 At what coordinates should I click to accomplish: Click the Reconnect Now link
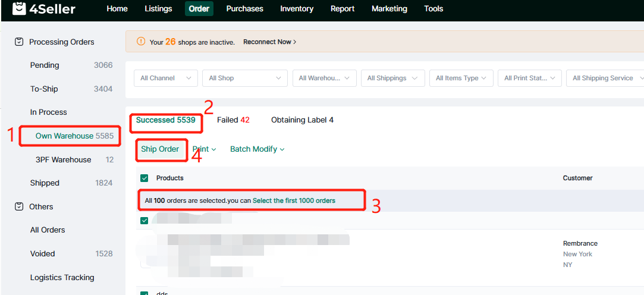(x=269, y=42)
